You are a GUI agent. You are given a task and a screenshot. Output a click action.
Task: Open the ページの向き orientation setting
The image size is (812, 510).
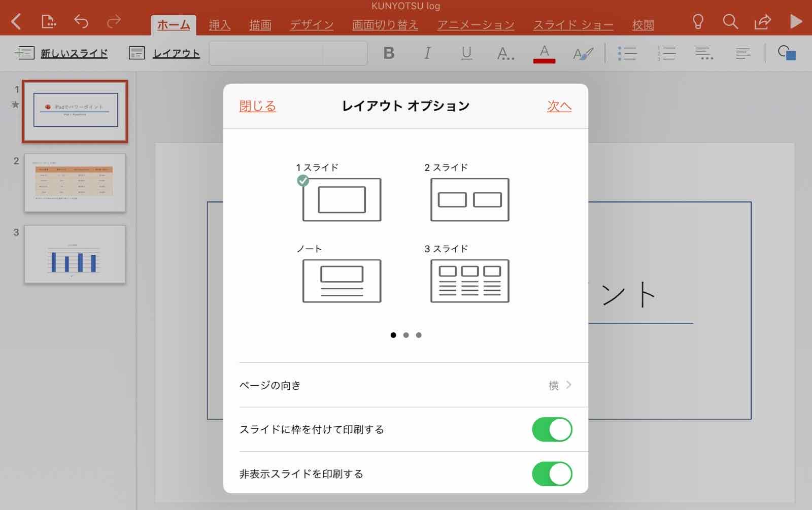click(x=405, y=385)
